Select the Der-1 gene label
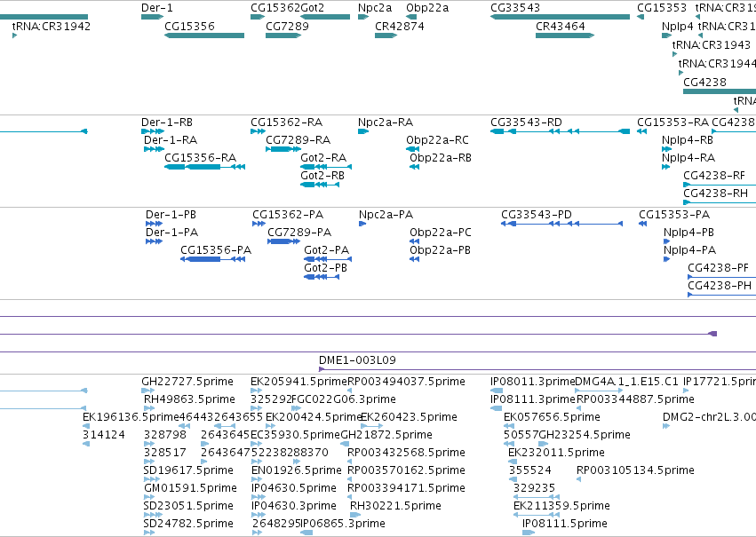The width and height of the screenshot is (756, 537). tap(156, 8)
